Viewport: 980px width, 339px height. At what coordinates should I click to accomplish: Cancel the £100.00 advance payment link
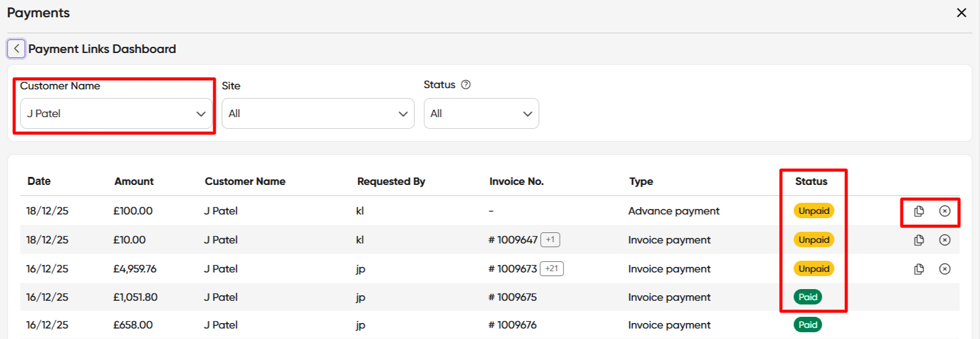click(x=945, y=211)
